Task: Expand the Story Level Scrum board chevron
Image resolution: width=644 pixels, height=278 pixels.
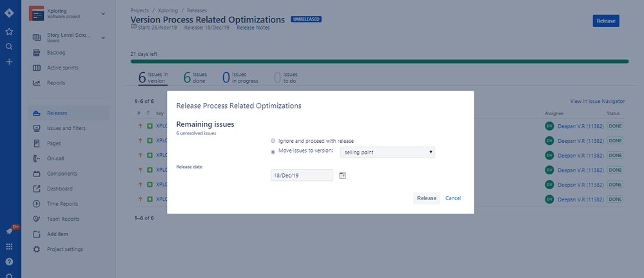Action: [x=103, y=38]
